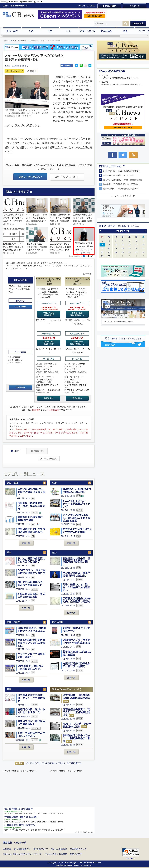Share article via Twitter small icon
Screen dimensions: 149x868
point(76,65)
